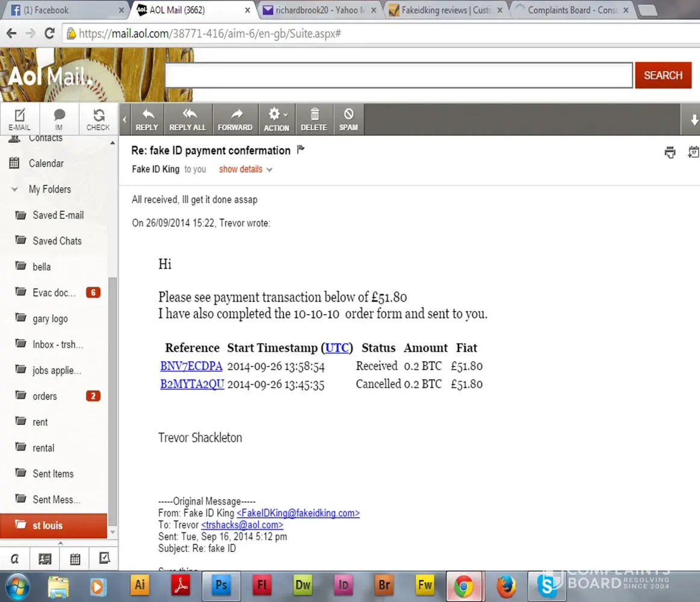The height and width of the screenshot is (602, 700).
Task: Open Saved Chats folder
Action: click(57, 241)
